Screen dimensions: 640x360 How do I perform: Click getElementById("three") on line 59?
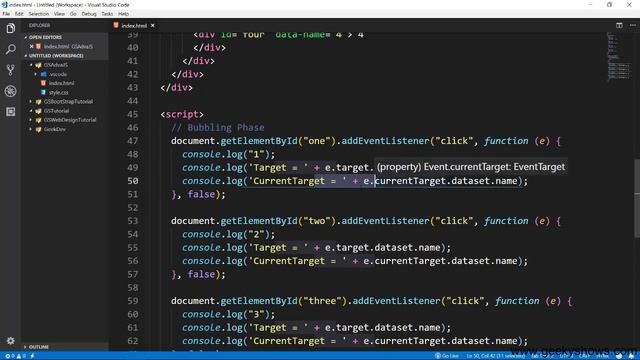coord(283,301)
